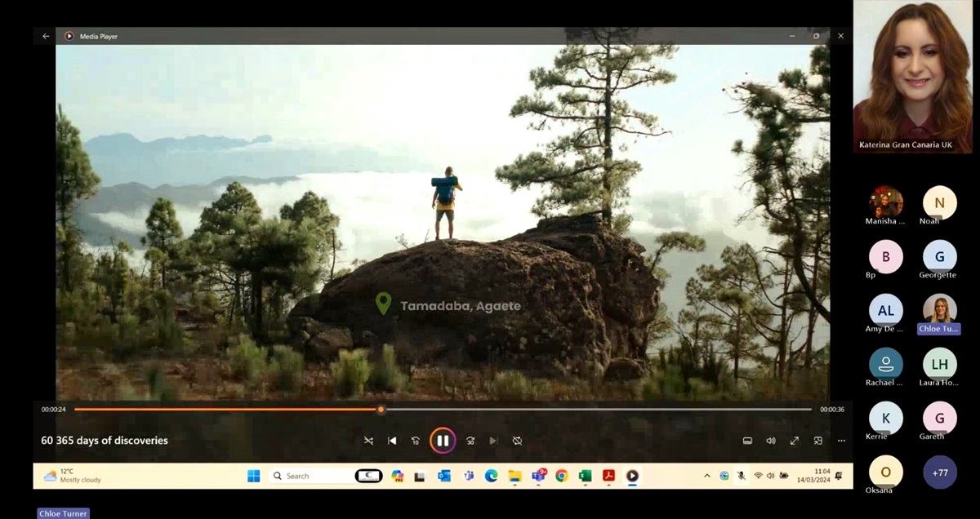Click the Media Player logo in title bar

(x=69, y=36)
